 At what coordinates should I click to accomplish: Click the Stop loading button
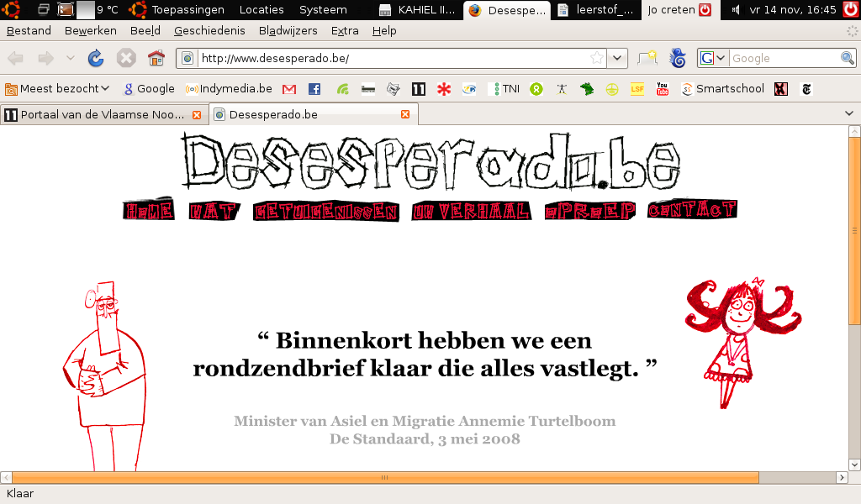pos(126,58)
